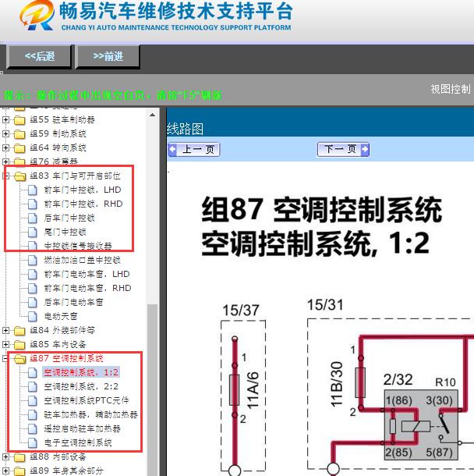Collapse the 组83 车门与可开启部位 node
Image resolution: width=474 pixels, height=476 pixels.
click(5, 176)
